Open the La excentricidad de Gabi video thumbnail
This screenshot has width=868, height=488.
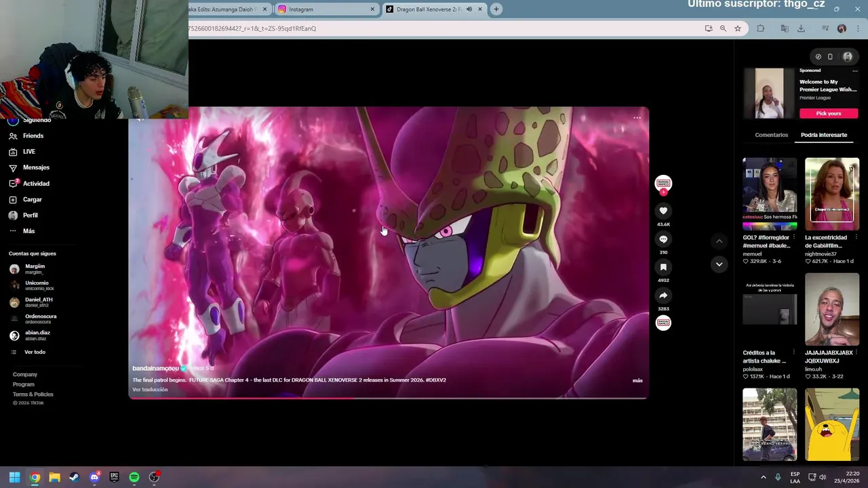[832, 194]
